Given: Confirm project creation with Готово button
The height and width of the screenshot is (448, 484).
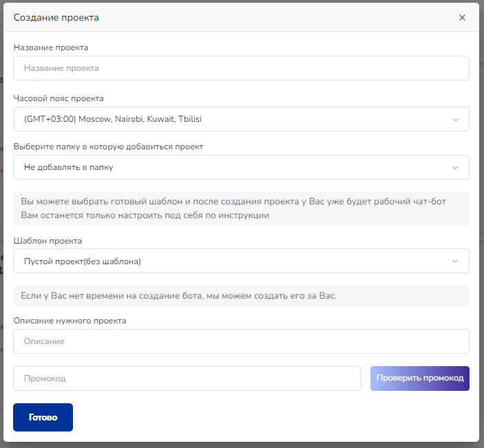Looking at the screenshot, I should (43, 418).
